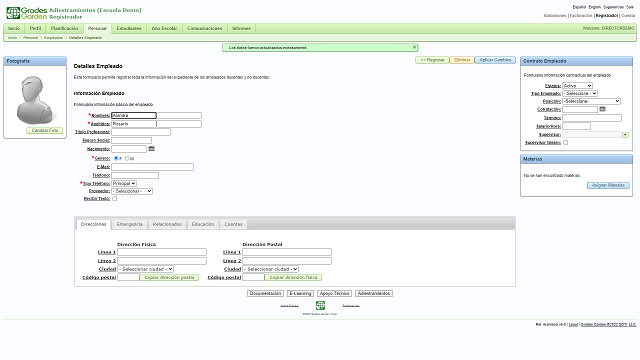Focus the Título Profesional field
Image resolution: width=640 pixels, height=360 pixels.
(141, 132)
